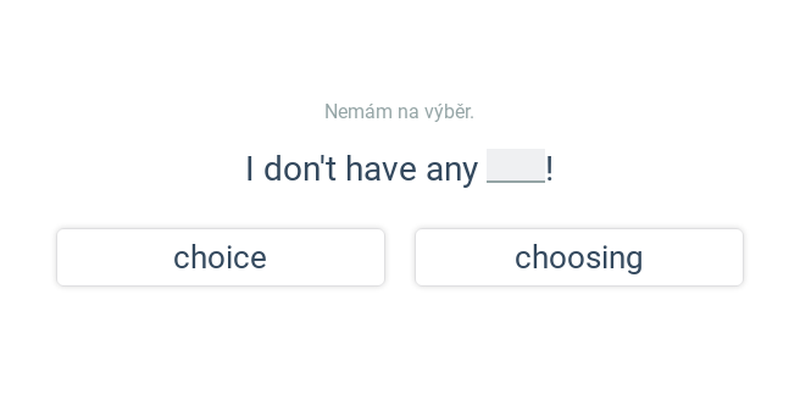Click the word "have" in the sentence

point(381,169)
